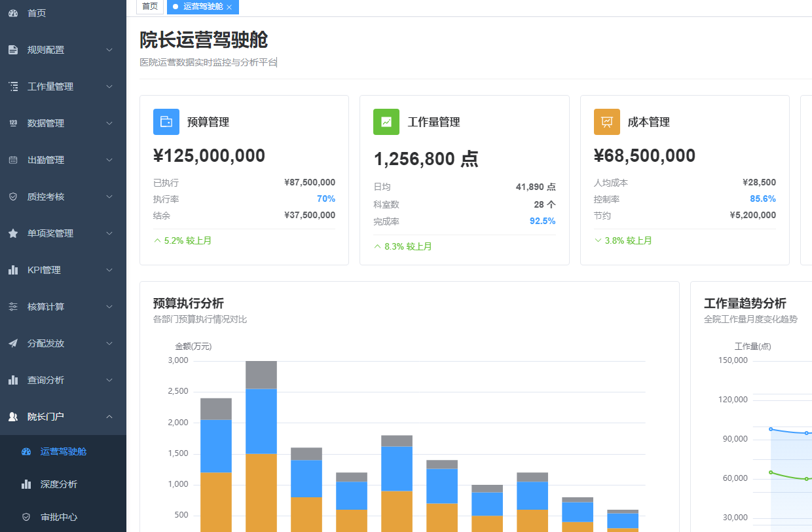
Task: Click the 70% execution rate link
Action: click(x=325, y=199)
